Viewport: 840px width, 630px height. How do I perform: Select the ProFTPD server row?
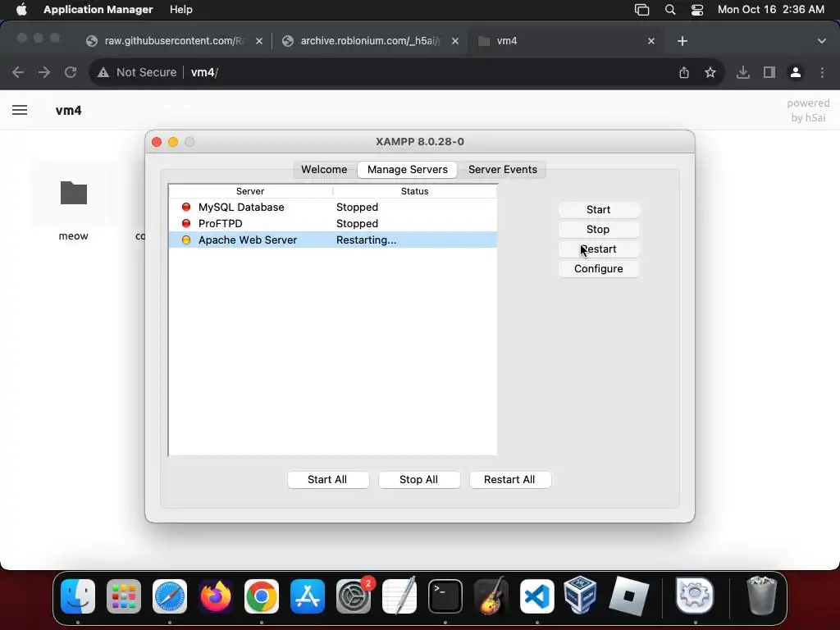coord(333,223)
